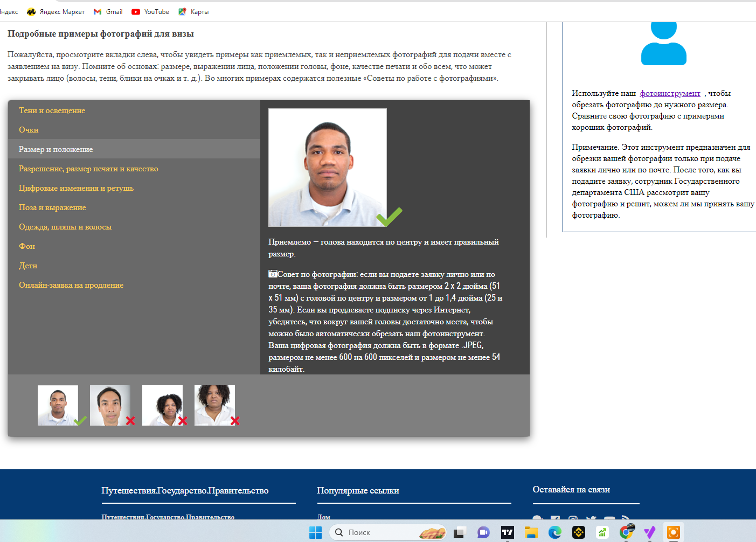Open the Карты bookmark
The width and height of the screenshot is (756, 542).
tap(193, 12)
